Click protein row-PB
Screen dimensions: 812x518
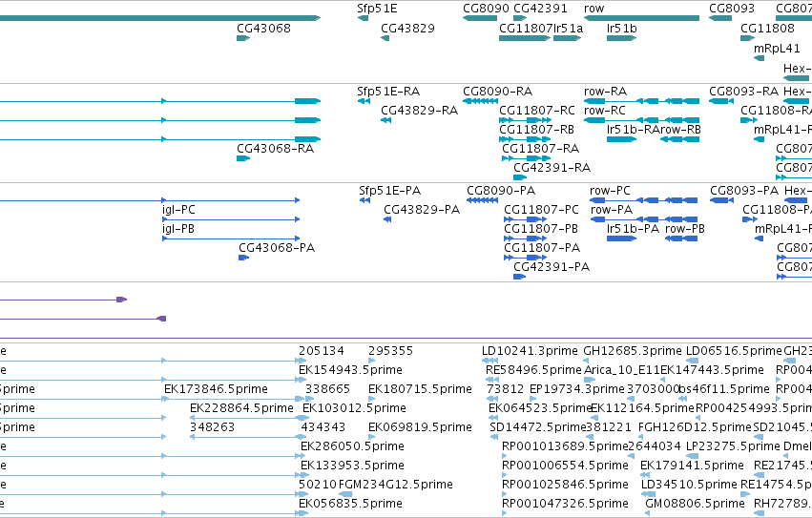684,230
